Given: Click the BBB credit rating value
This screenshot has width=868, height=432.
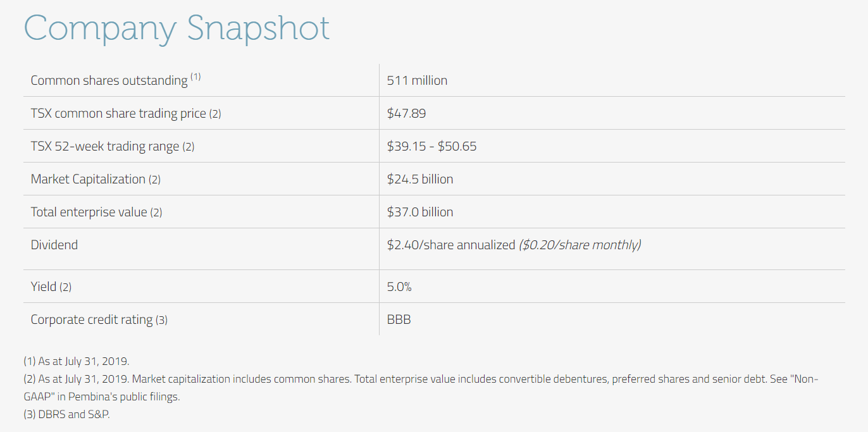Looking at the screenshot, I should pyautogui.click(x=399, y=320).
